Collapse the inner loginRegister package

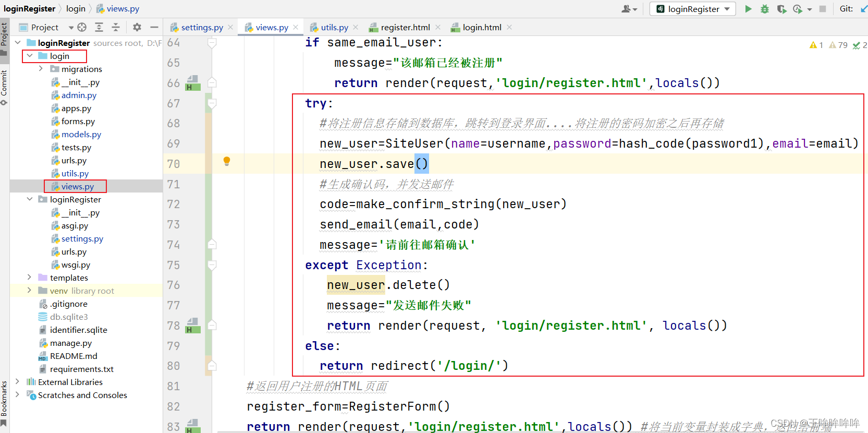tap(30, 199)
